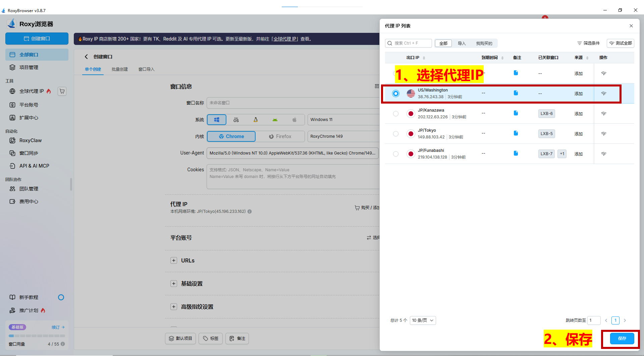Open note icon for JP/Funabashi row
Screen dimensions: 644x362
[x=516, y=153]
